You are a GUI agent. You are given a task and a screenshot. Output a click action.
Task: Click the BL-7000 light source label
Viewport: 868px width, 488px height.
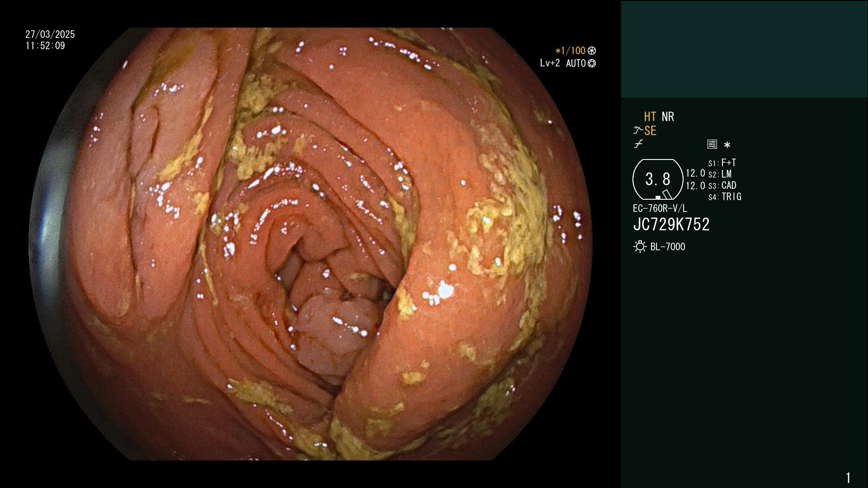tap(668, 247)
